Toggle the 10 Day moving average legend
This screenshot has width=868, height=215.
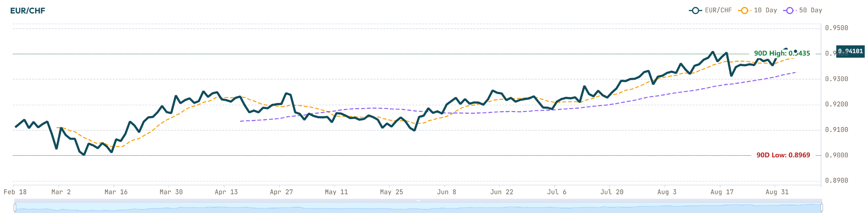tap(758, 11)
